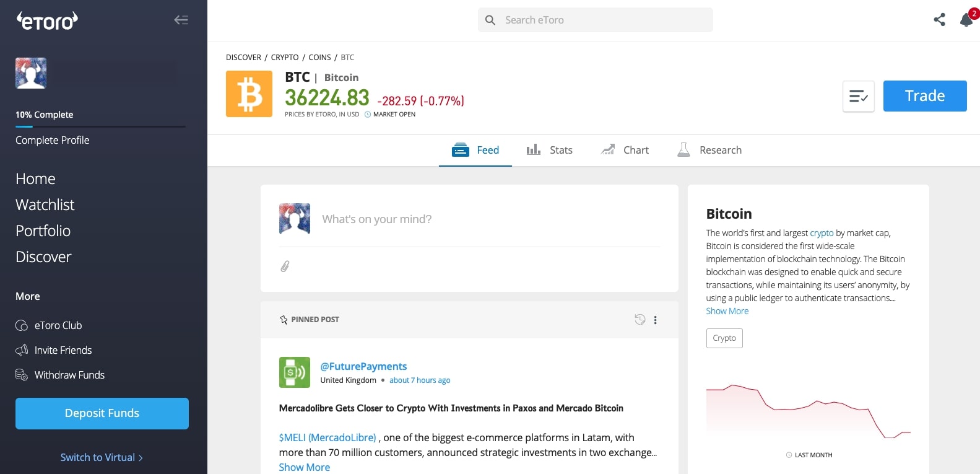The image size is (980, 474).
Task: Click the blue Trade button
Action: pos(925,96)
